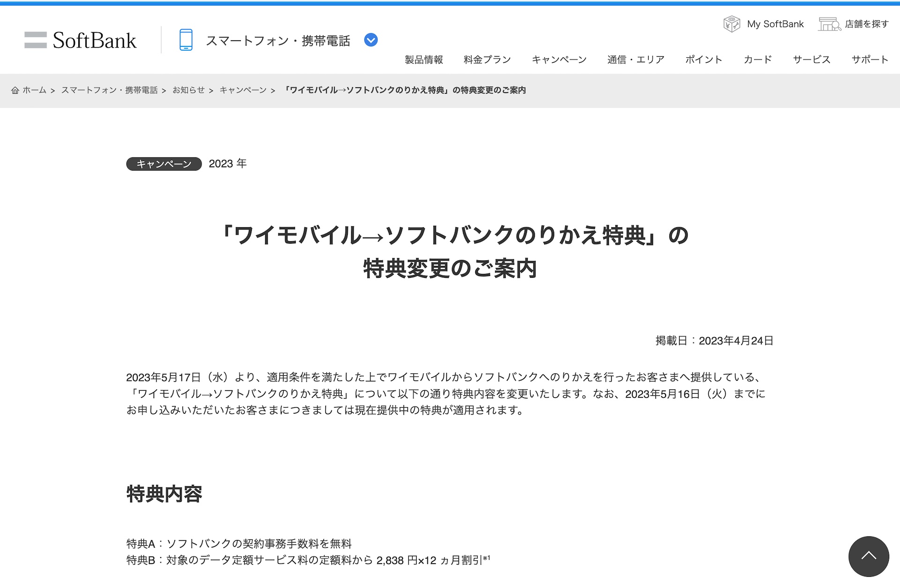Click the home icon in breadcrumb
The width and height of the screenshot is (900, 588).
[x=15, y=90]
